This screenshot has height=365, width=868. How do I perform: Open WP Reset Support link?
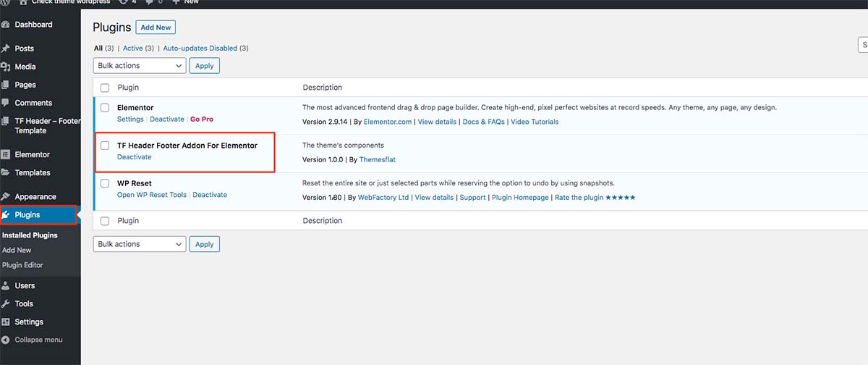coord(473,197)
